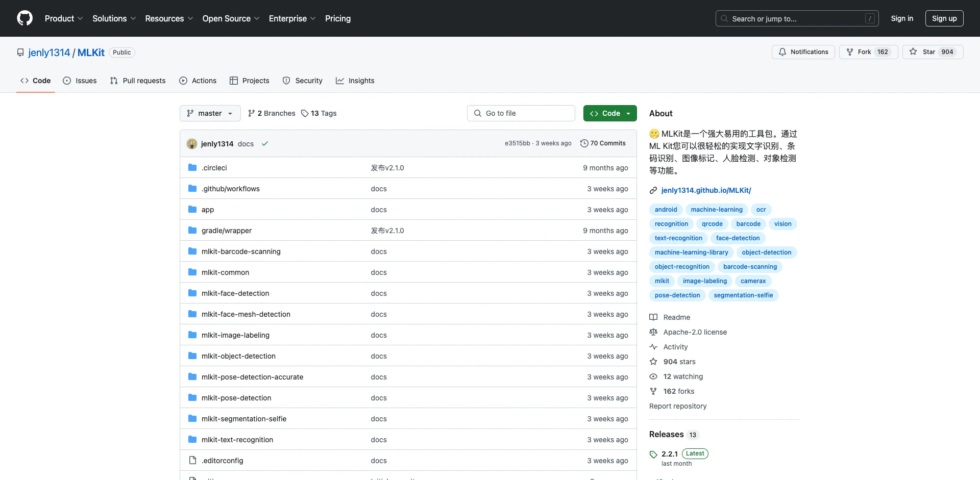Image resolution: width=980 pixels, height=480 pixels.
Task: Open the mlkit-pose-detection-accurate folder
Action: coord(252,377)
